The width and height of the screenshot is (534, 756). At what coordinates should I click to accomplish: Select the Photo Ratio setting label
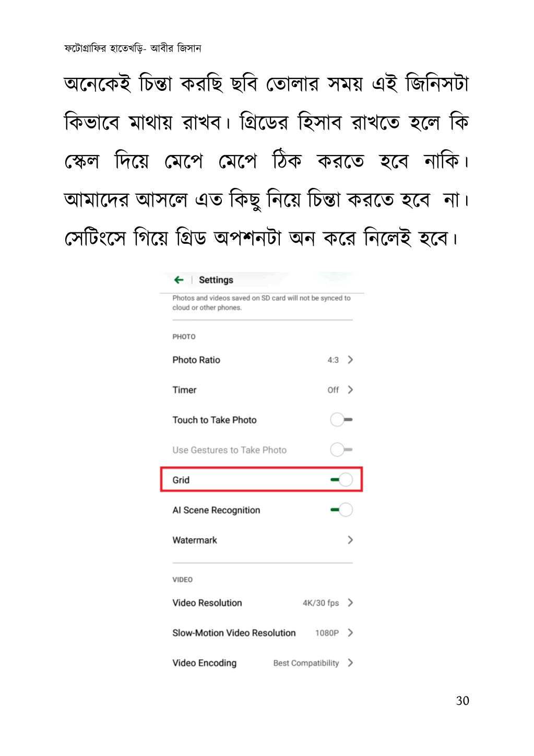(196, 360)
